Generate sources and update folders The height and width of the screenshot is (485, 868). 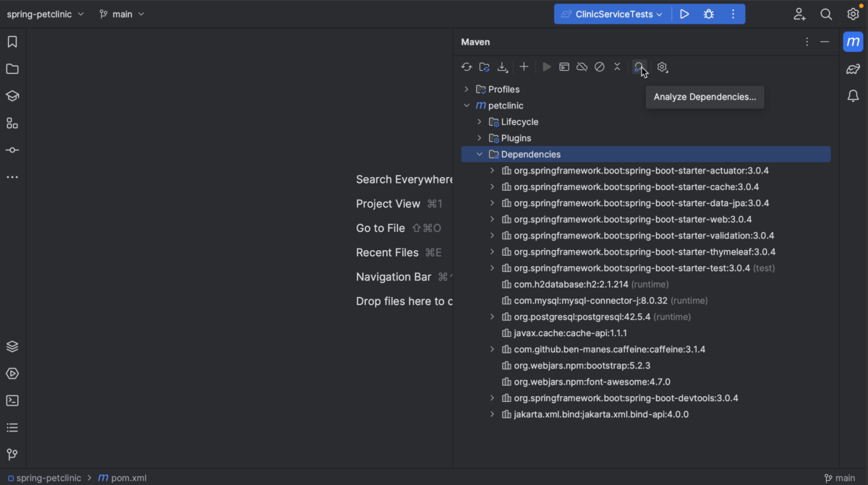coord(485,66)
